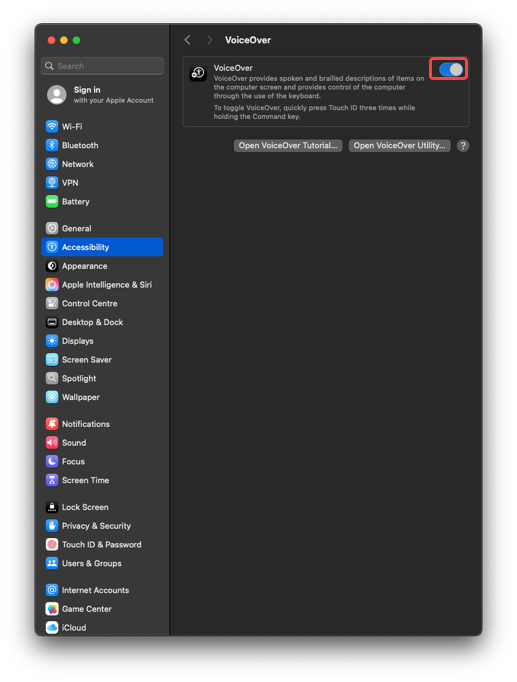Viewport: 517px width, 682px height.
Task: Click the red close window button
Action: tap(51, 40)
